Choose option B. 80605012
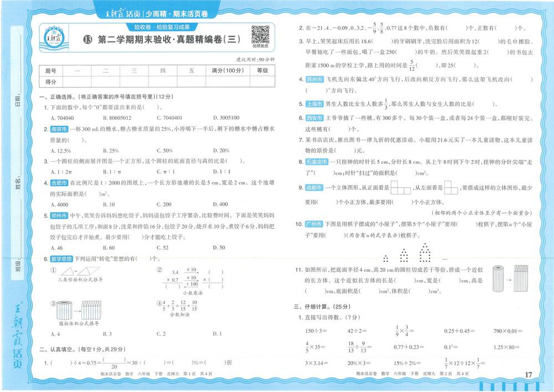Screen dimensions: 554x392 pos(117,118)
